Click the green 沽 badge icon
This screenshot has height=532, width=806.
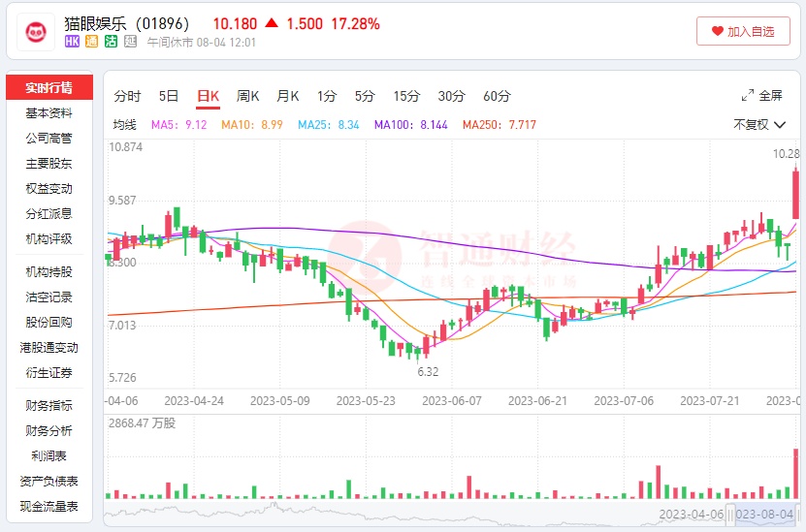[111, 42]
